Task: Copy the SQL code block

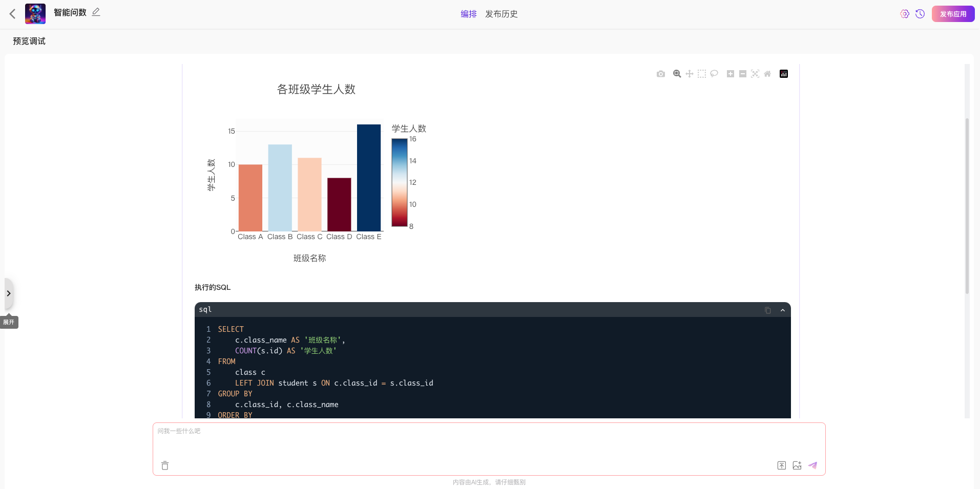Action: coord(768,310)
